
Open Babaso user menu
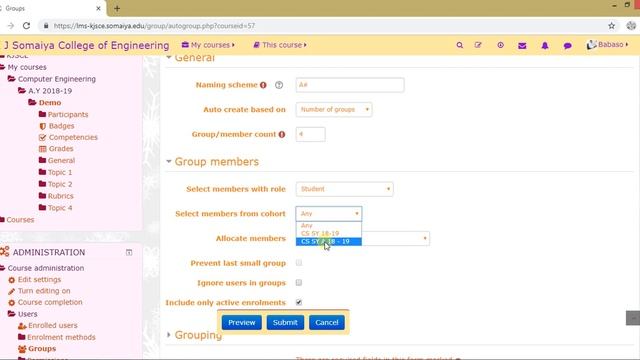coord(607,44)
